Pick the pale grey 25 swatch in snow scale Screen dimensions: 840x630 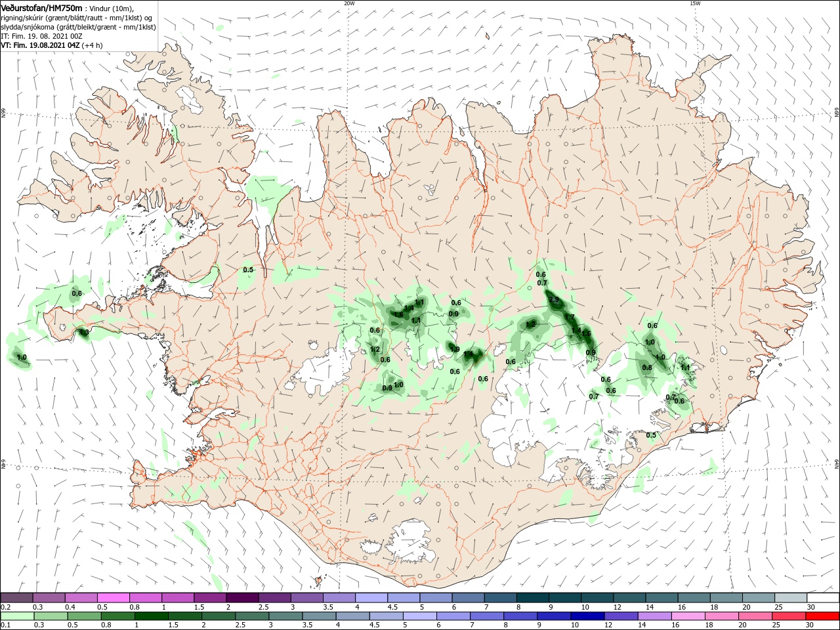coord(791,598)
